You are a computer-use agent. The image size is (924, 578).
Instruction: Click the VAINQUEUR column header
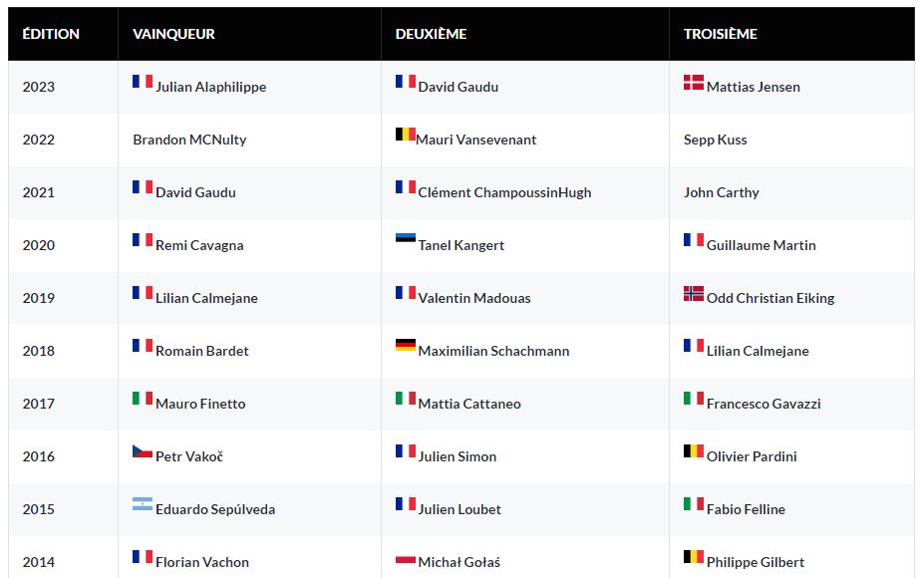(x=173, y=34)
